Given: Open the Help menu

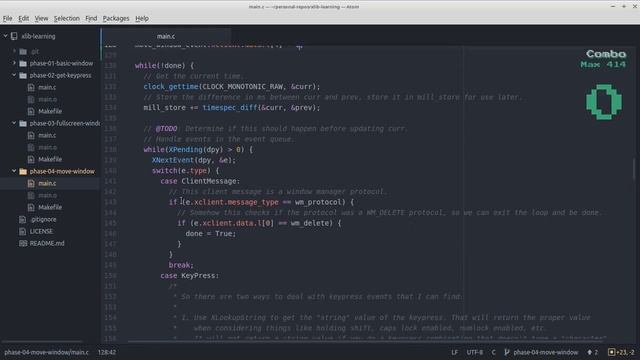Looking at the screenshot, I should (142, 18).
